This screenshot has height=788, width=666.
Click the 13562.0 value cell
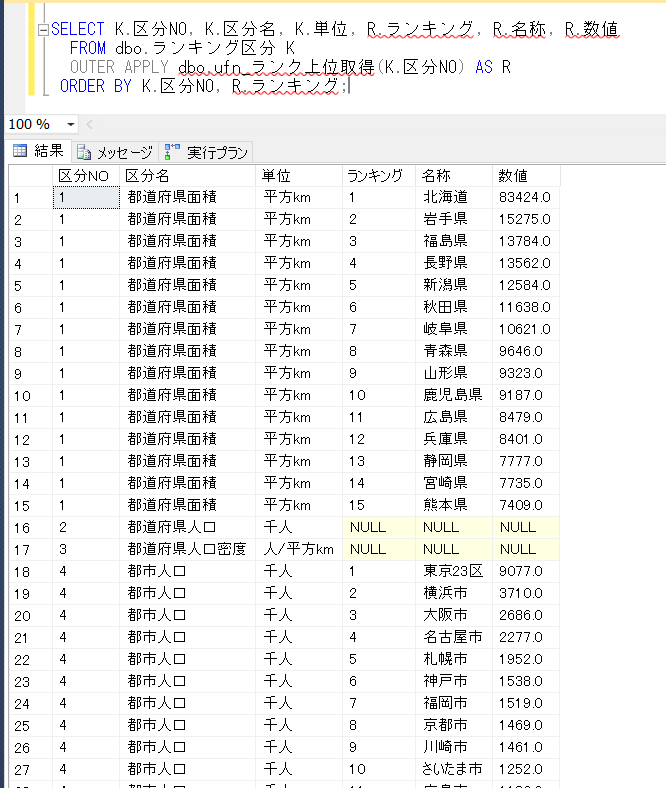click(x=526, y=263)
